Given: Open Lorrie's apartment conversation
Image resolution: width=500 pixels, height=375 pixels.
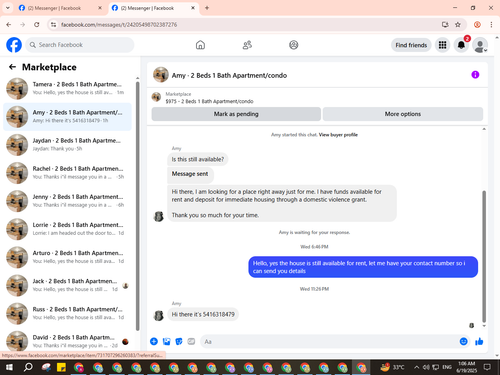Looking at the screenshot, I should 68,229.
